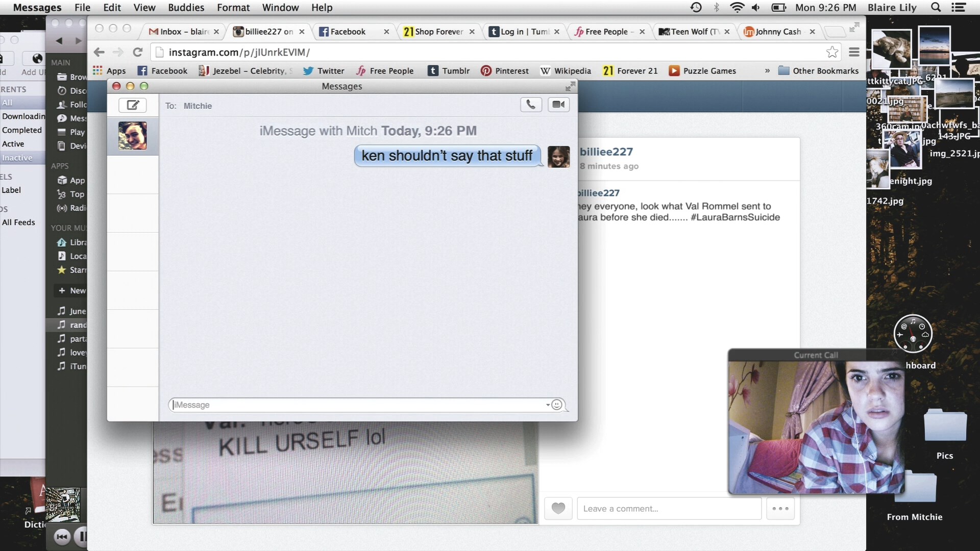This screenshot has width=980, height=551.
Task: Go forward in Chrome browser
Action: (118, 52)
